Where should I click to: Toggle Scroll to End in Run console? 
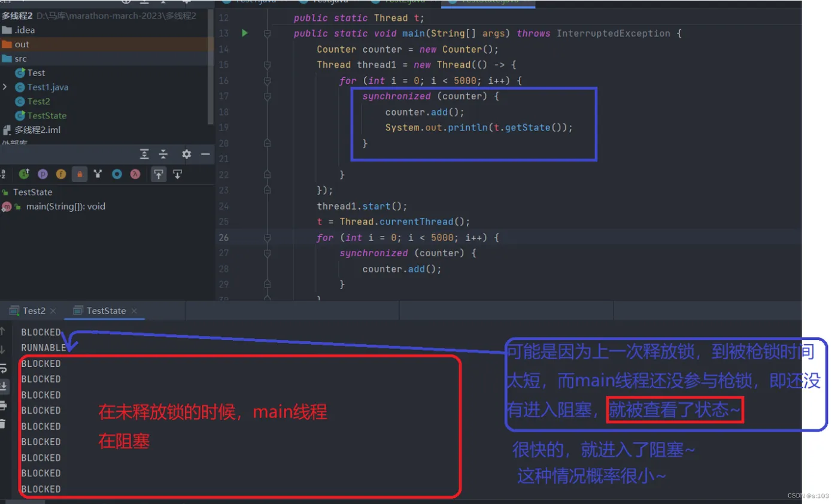3,386
